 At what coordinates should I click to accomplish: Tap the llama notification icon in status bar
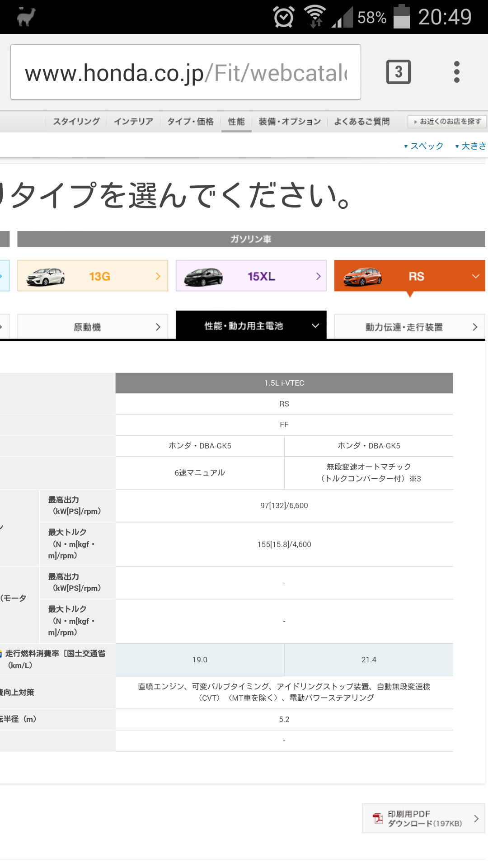[26, 17]
